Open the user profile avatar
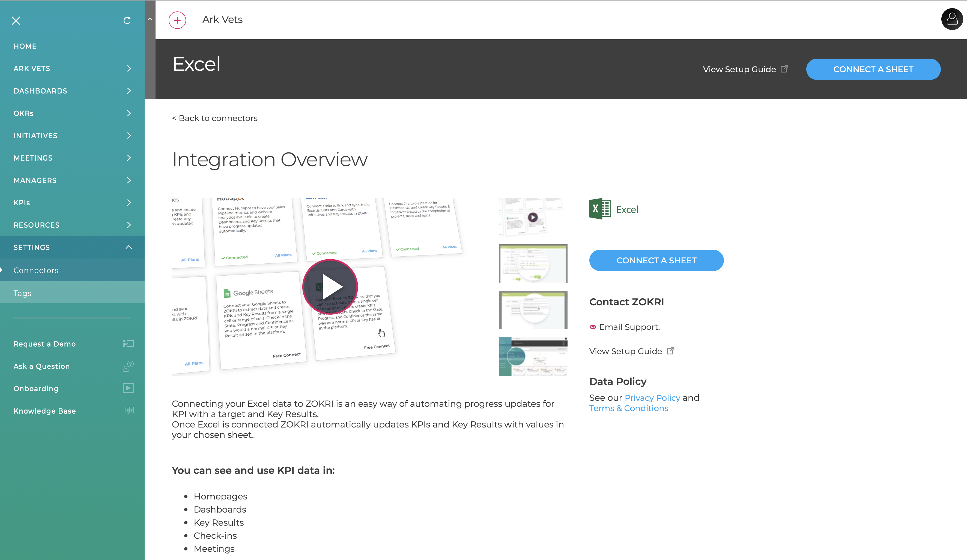The width and height of the screenshot is (967, 560). (x=952, y=19)
